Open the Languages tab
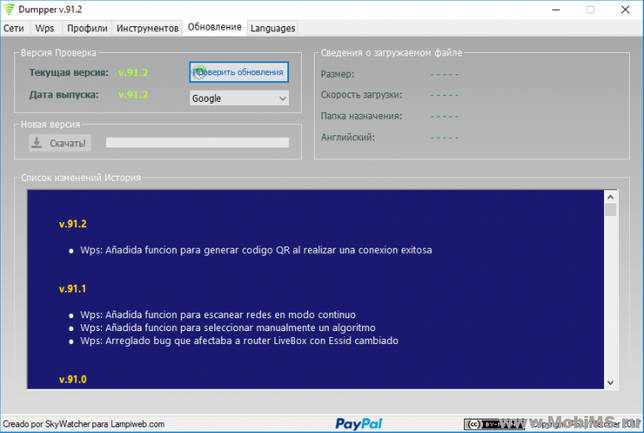Screen dimensions: 644x433 tap(273, 28)
